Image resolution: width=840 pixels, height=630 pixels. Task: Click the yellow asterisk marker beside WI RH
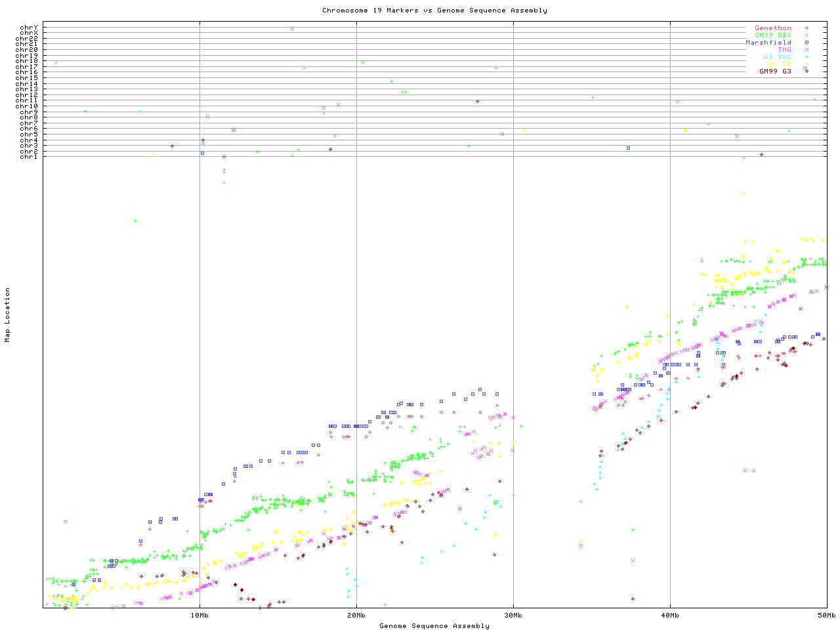coord(806,64)
